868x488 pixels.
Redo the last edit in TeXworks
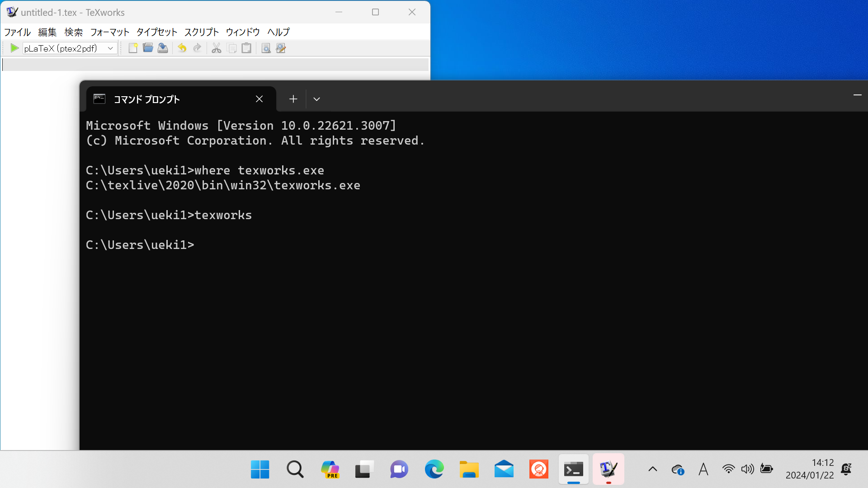pyautogui.click(x=197, y=48)
